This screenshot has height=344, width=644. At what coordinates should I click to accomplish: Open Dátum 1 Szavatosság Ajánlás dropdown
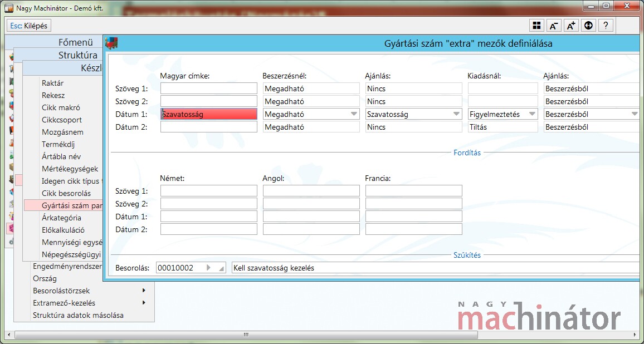[457, 114]
